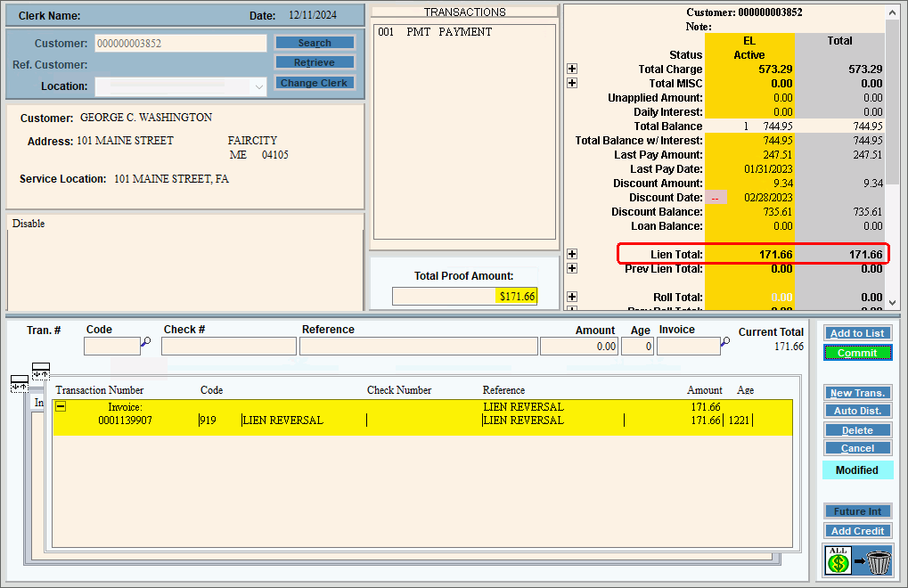Screen dimensions: 908x588
Task: Click the Invoice entry field
Action: click(x=689, y=346)
